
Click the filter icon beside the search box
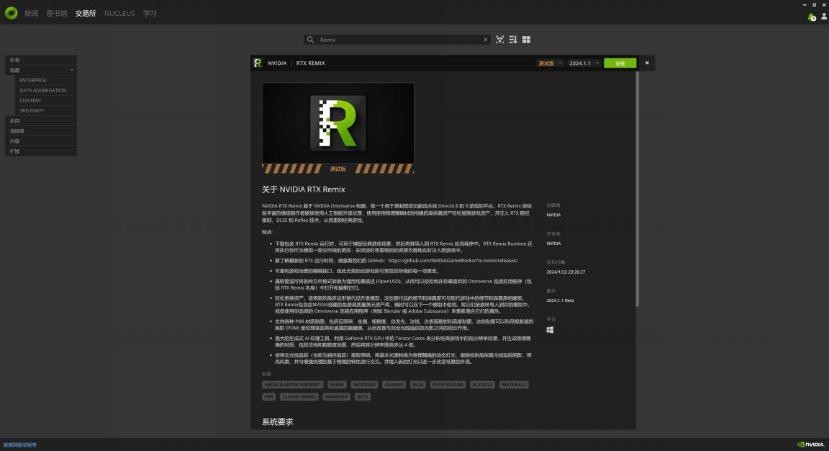(x=500, y=40)
